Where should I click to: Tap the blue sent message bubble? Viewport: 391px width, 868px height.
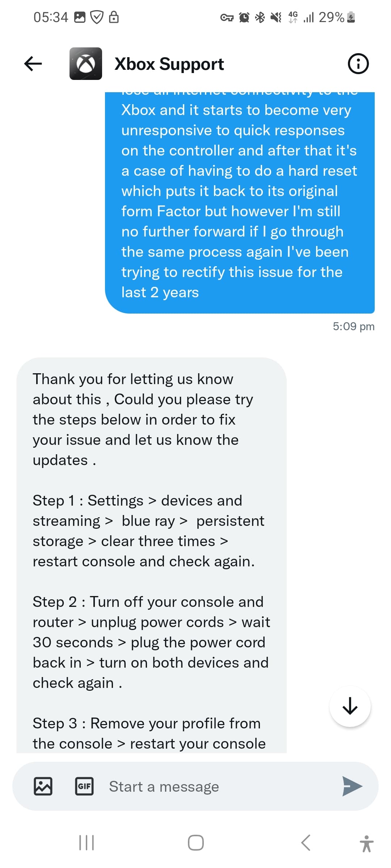click(x=240, y=203)
